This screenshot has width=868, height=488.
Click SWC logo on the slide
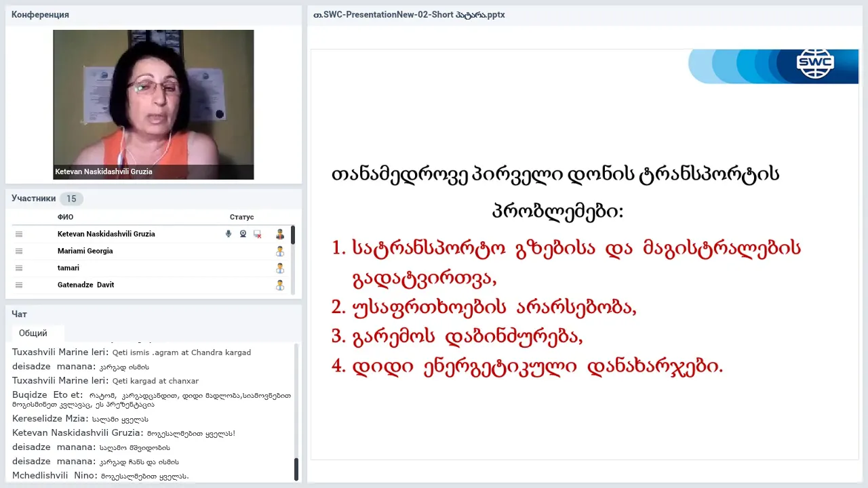point(815,64)
